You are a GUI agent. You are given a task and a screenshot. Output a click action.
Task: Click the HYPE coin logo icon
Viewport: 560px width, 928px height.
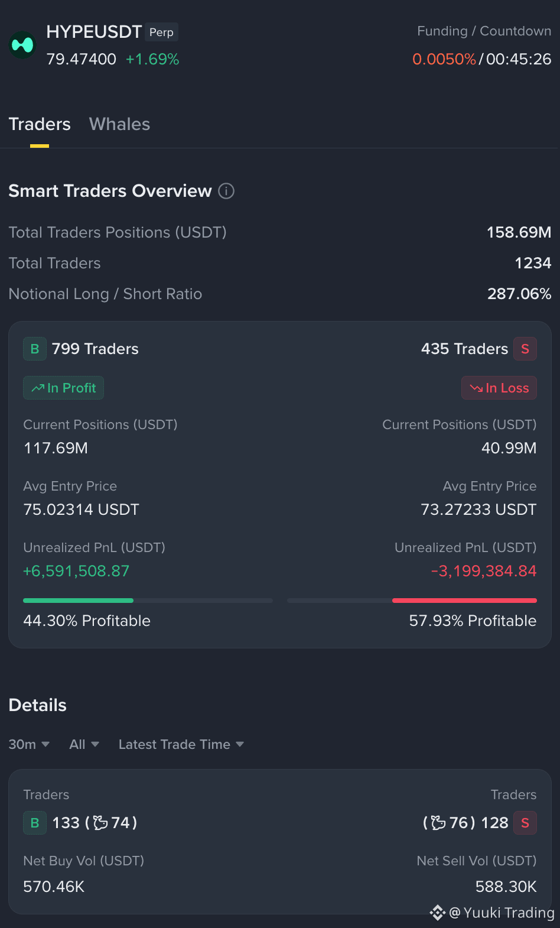[x=22, y=45]
